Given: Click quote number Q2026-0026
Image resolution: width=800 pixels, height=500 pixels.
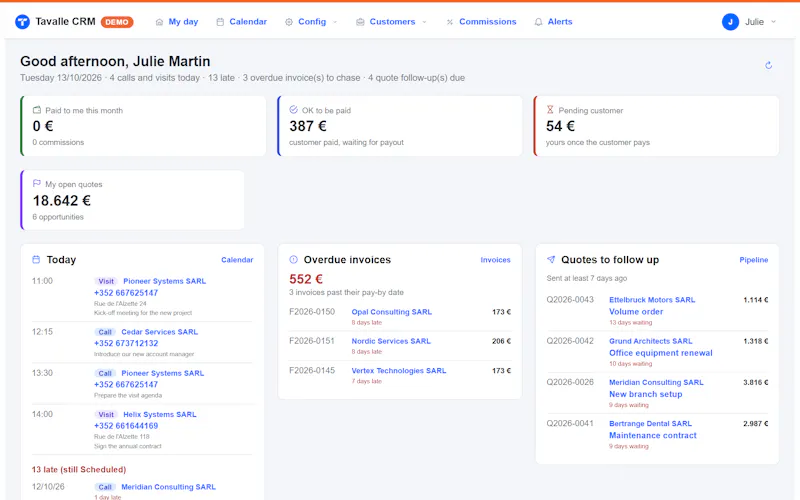Looking at the screenshot, I should click(570, 382).
